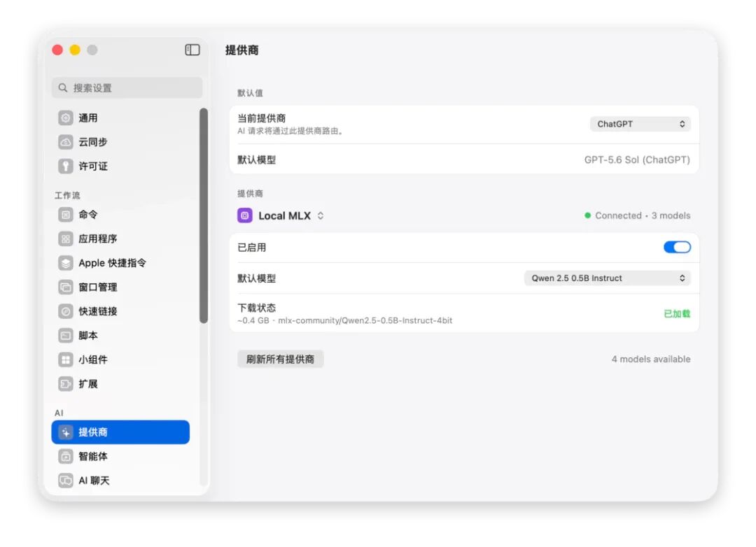Select 窗口管理 in the sidebar
The height and width of the screenshot is (547, 756).
tap(120, 287)
